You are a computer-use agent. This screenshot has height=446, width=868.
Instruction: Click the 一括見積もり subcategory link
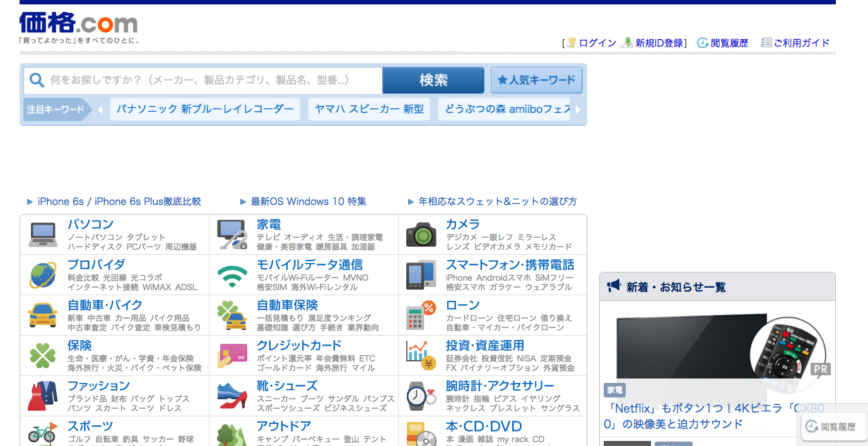pos(280,318)
